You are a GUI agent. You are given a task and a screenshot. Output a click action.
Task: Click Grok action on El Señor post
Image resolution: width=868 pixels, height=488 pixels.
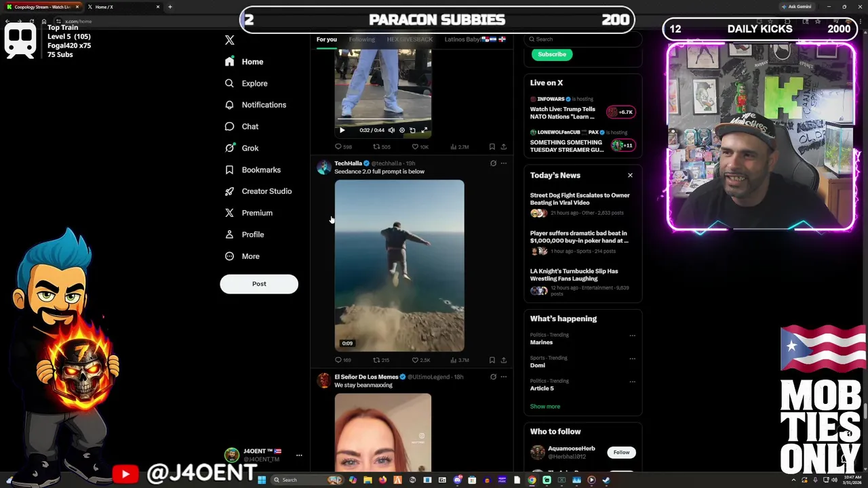pyautogui.click(x=493, y=377)
